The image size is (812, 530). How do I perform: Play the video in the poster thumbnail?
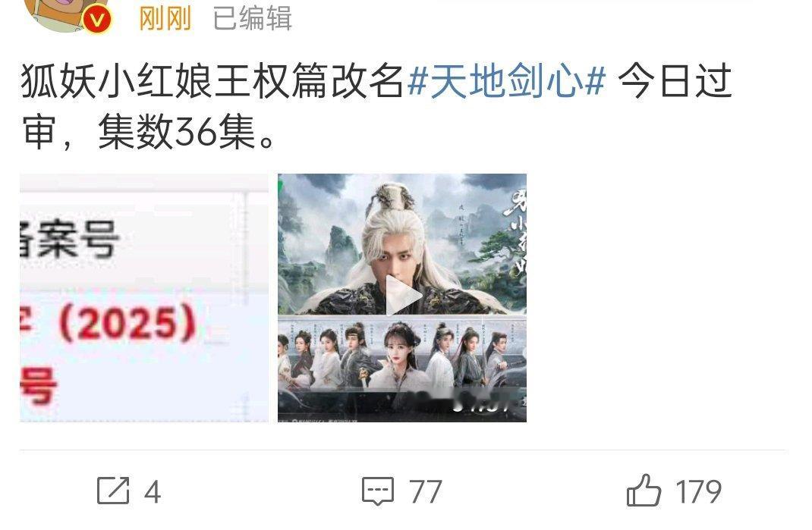404,296
